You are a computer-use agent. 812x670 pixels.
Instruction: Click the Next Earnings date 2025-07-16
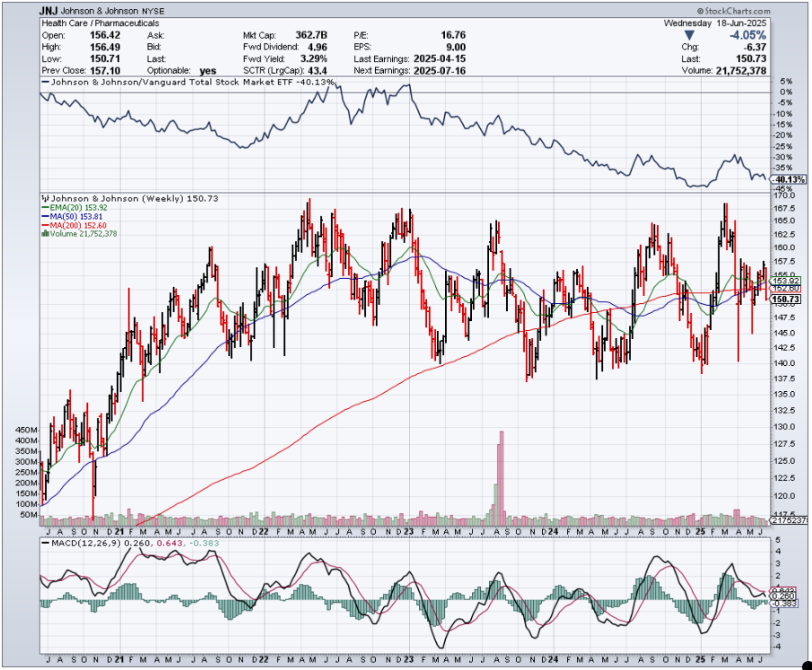click(439, 71)
